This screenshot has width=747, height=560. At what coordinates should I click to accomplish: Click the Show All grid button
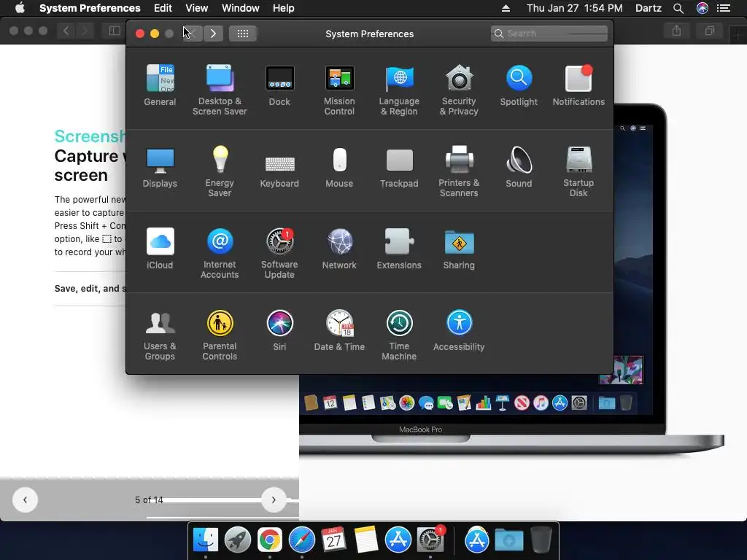(243, 34)
